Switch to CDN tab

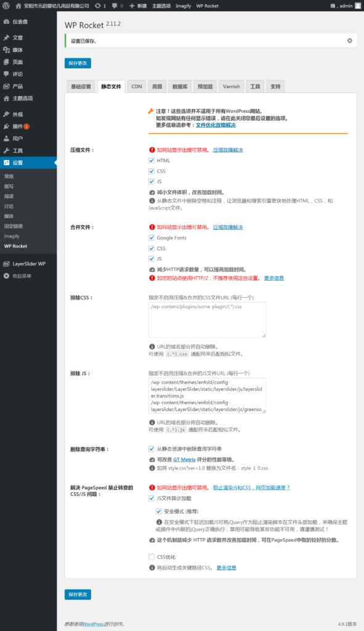pos(137,86)
